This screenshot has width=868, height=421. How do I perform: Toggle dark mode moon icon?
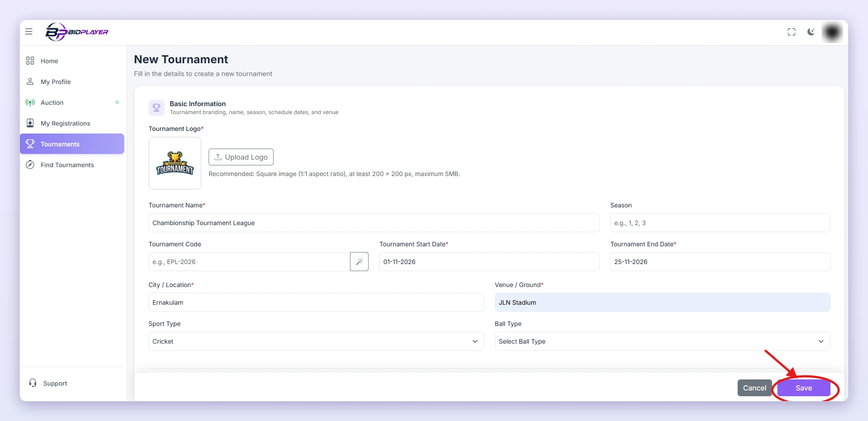click(x=811, y=32)
